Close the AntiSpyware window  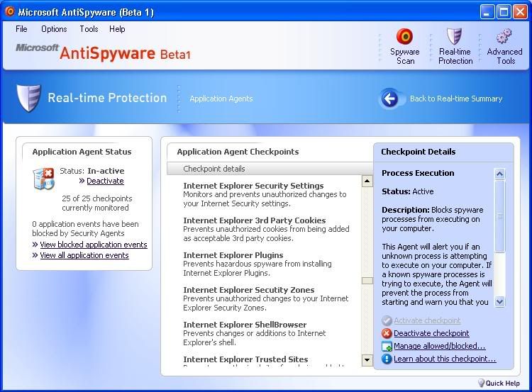[520, 12]
